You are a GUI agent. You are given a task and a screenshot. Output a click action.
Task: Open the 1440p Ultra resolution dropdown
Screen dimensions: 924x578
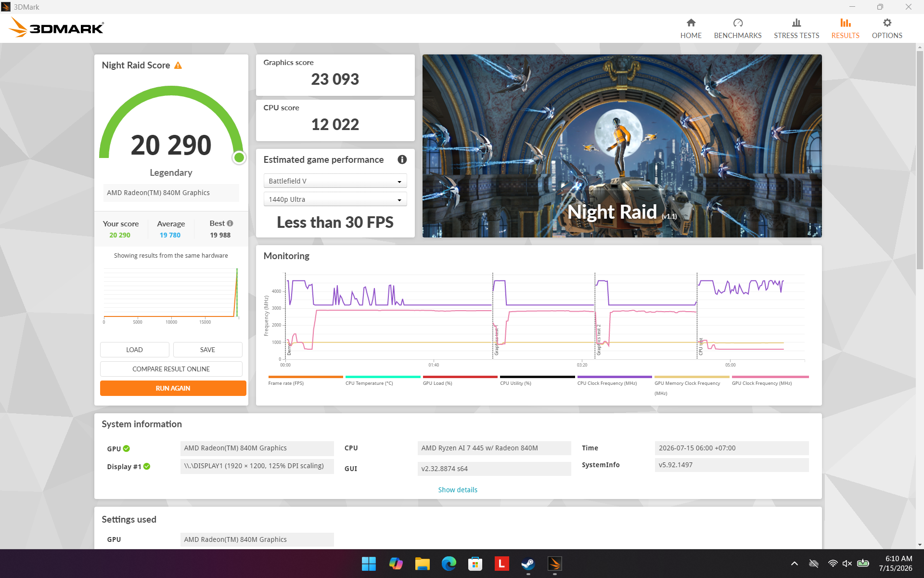click(x=335, y=199)
